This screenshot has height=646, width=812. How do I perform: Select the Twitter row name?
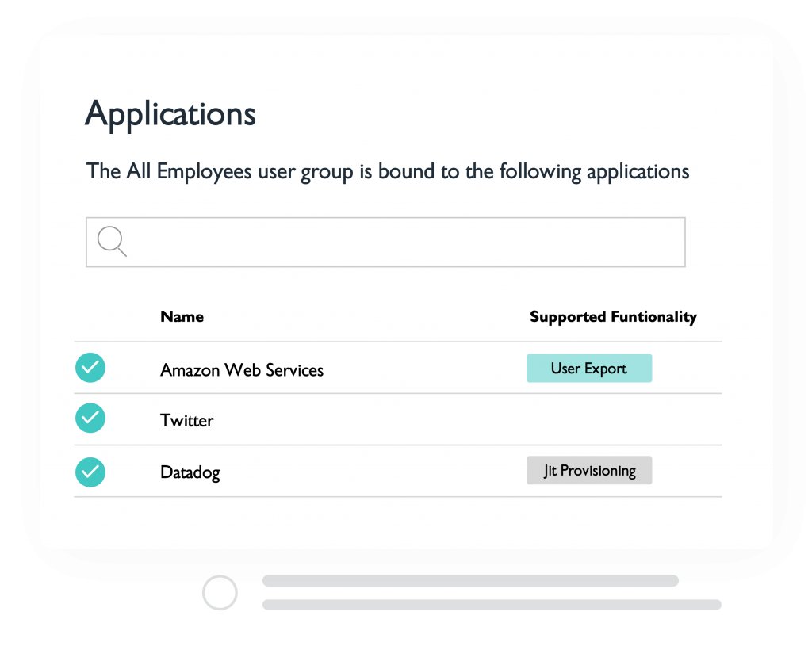pos(186,420)
